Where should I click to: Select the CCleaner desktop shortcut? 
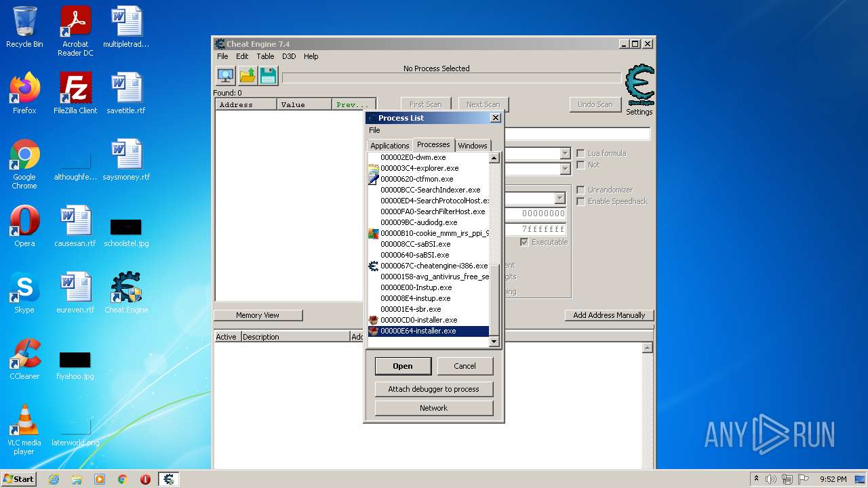click(24, 359)
